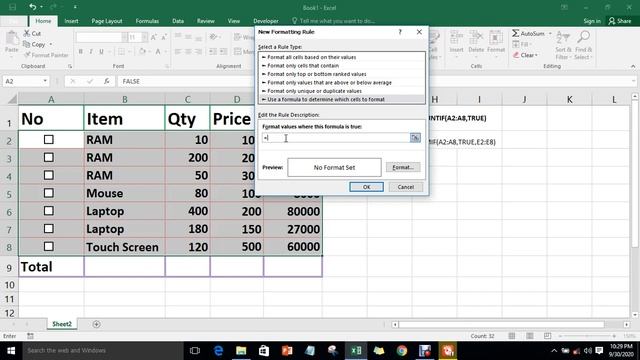
Task: Click the zoom slider in status bar
Action: point(587,336)
